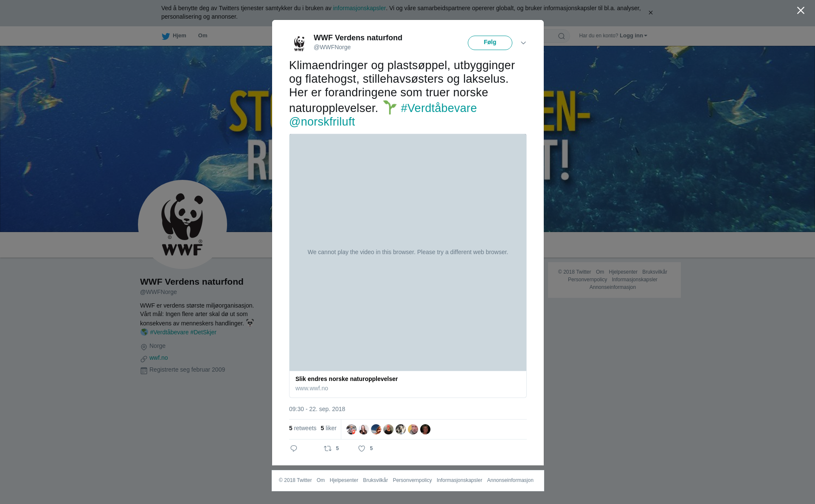Click WWF panda avatar in tweet header
815x504 pixels.
(x=299, y=43)
